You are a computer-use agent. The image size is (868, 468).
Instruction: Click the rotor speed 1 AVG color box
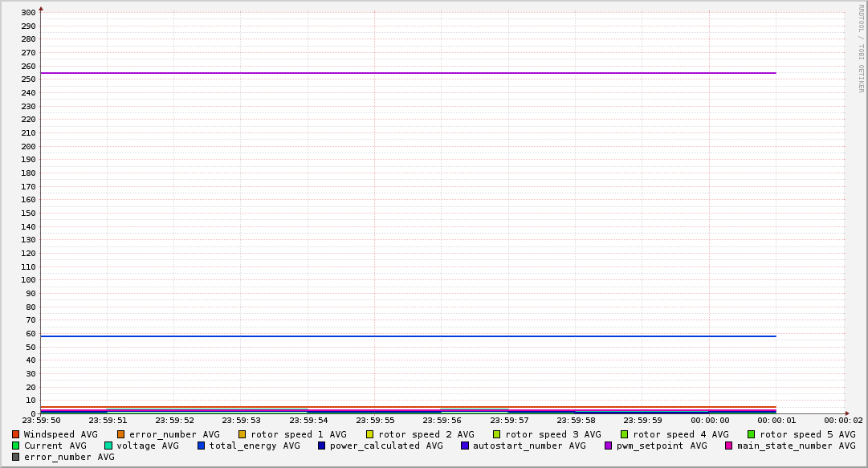click(242, 434)
